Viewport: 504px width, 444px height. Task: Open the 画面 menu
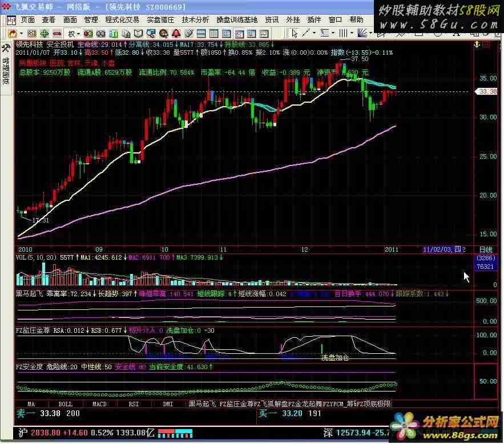[70, 20]
